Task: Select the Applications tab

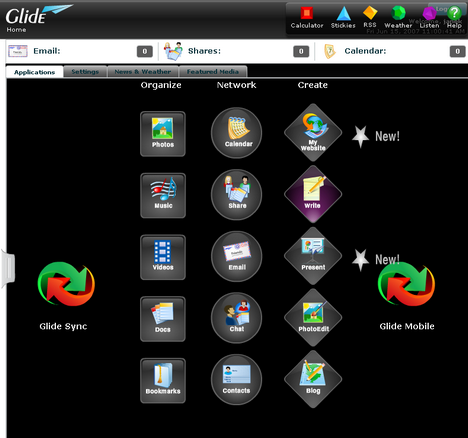Action: click(x=34, y=72)
